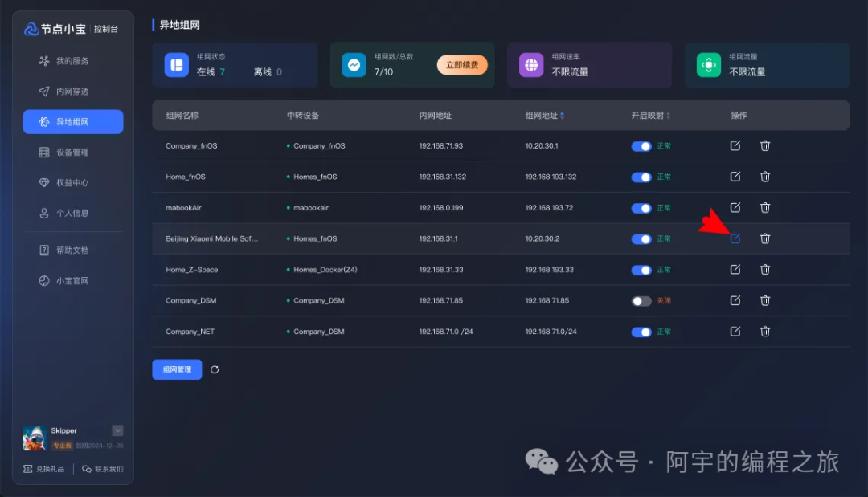Click the Skipper profile avatar
The height and width of the screenshot is (497, 868).
(x=34, y=438)
